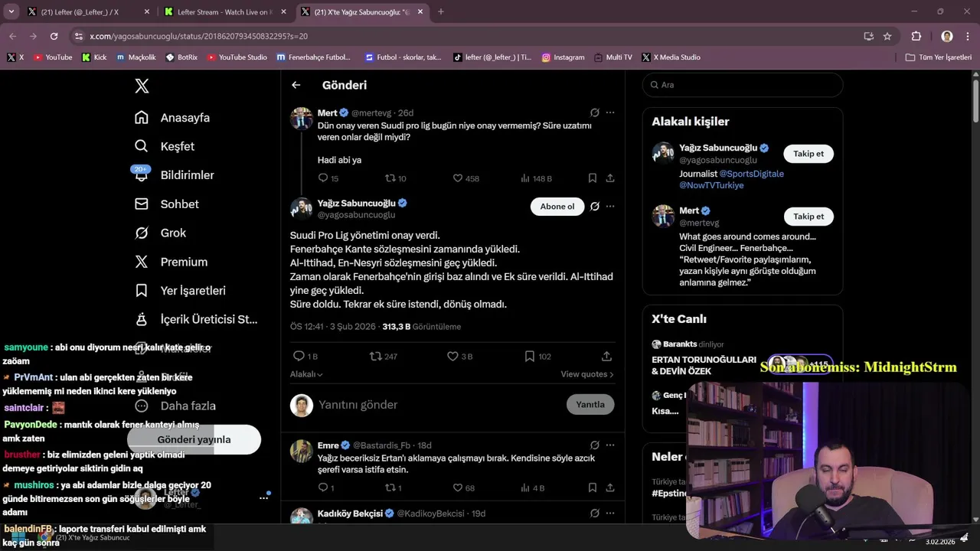Bookmark this page with star icon
The height and width of the screenshot is (551, 980).
click(x=887, y=36)
